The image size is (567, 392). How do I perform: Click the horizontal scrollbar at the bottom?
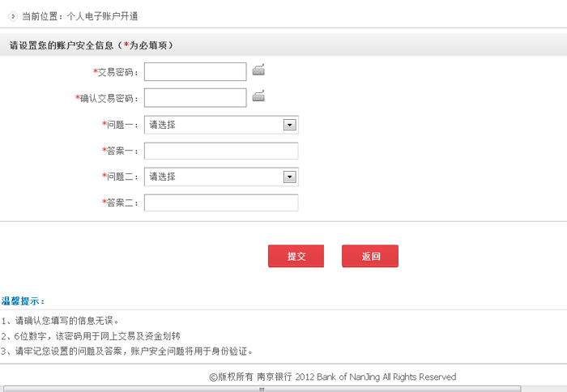262,389
